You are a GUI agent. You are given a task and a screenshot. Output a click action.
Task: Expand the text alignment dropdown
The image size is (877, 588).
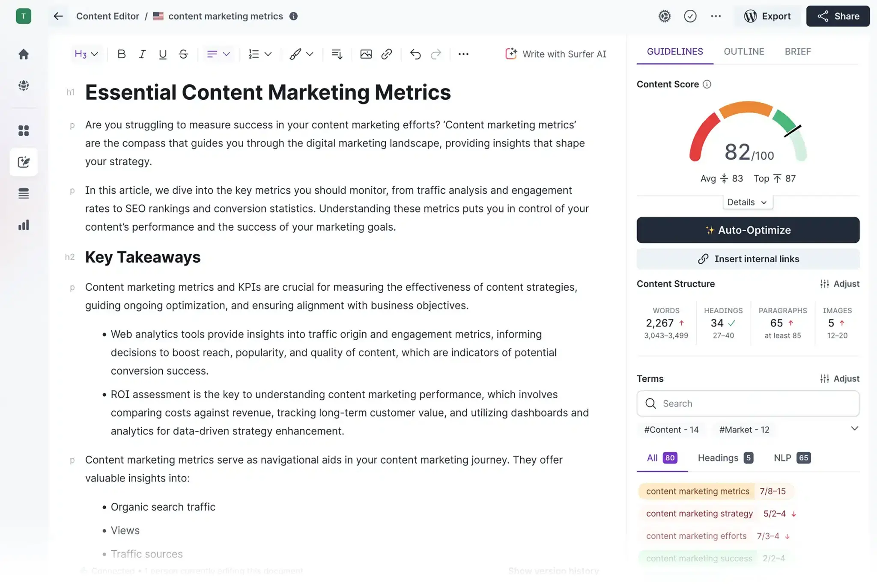pyautogui.click(x=225, y=53)
